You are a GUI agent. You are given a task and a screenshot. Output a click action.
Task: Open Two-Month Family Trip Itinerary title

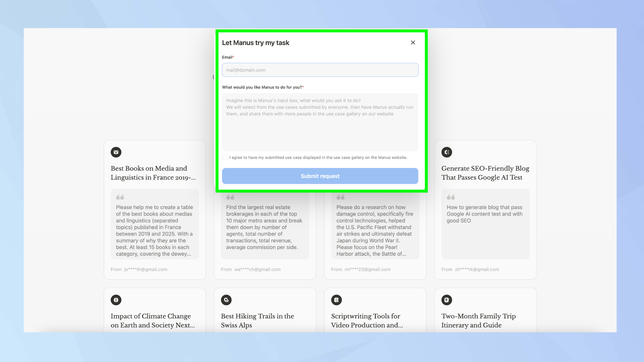(478, 320)
